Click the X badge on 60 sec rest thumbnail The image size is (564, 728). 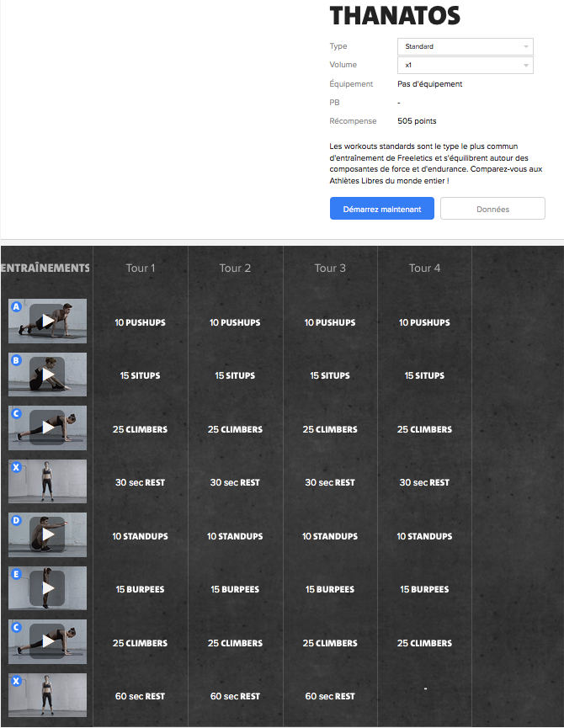click(16, 681)
